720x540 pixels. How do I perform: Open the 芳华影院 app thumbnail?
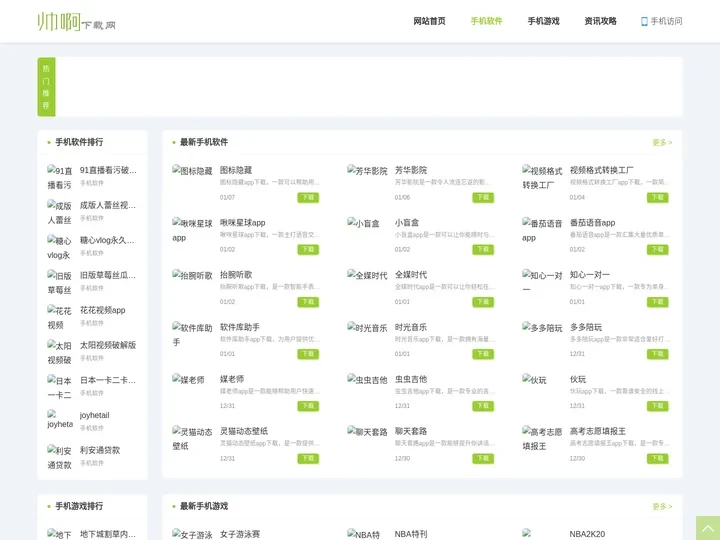coord(367,171)
